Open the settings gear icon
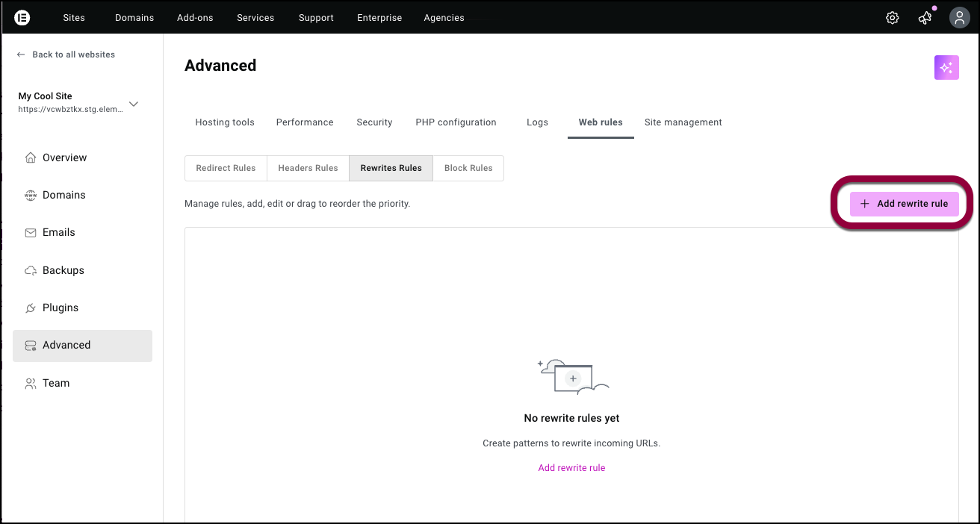The width and height of the screenshot is (980, 524). 892,18
